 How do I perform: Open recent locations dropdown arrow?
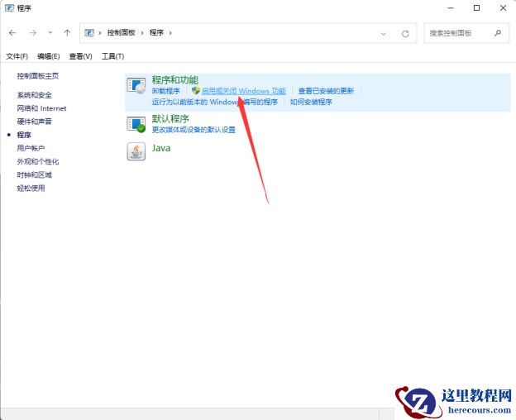tap(50, 32)
